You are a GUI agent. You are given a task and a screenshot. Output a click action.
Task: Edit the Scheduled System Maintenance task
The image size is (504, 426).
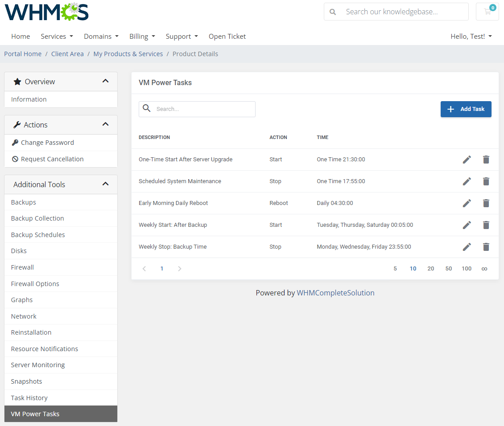pyautogui.click(x=467, y=181)
